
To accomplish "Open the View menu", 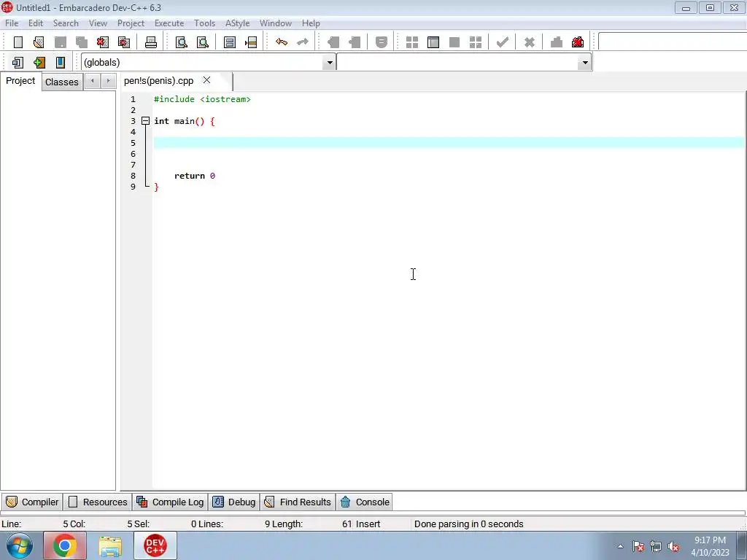I will [x=98, y=23].
